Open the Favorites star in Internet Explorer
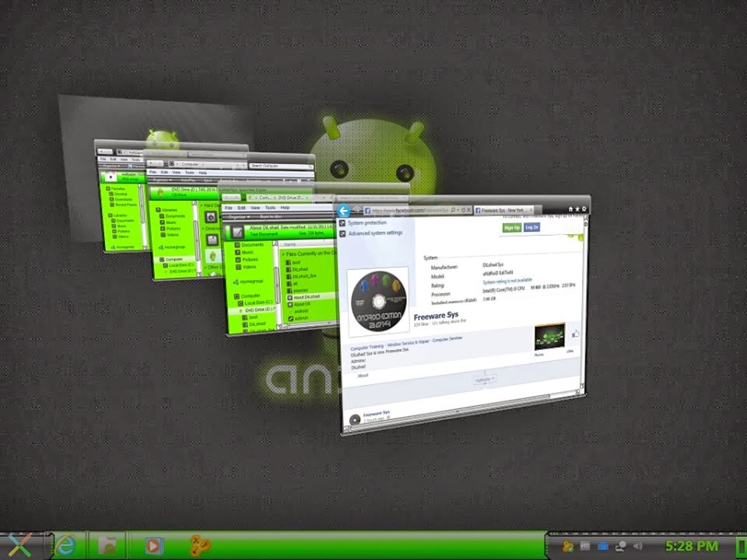Viewport: 747px width, 560px height. [x=577, y=209]
